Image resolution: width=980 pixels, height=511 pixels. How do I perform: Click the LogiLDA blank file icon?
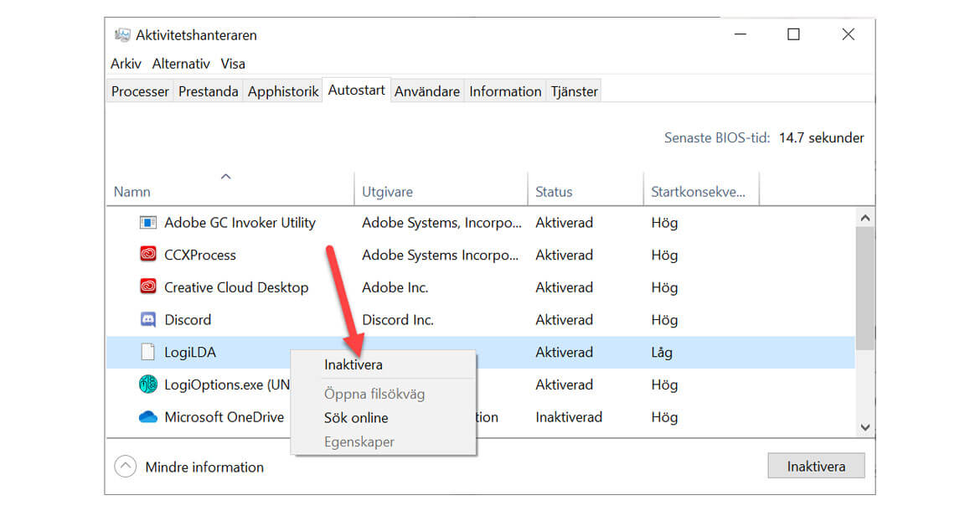[x=148, y=352]
